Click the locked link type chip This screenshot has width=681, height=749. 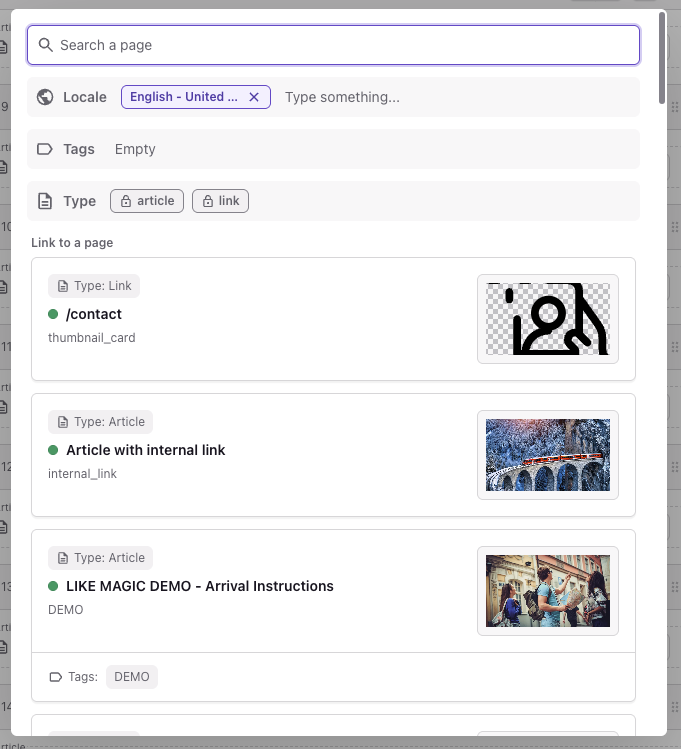click(x=220, y=201)
